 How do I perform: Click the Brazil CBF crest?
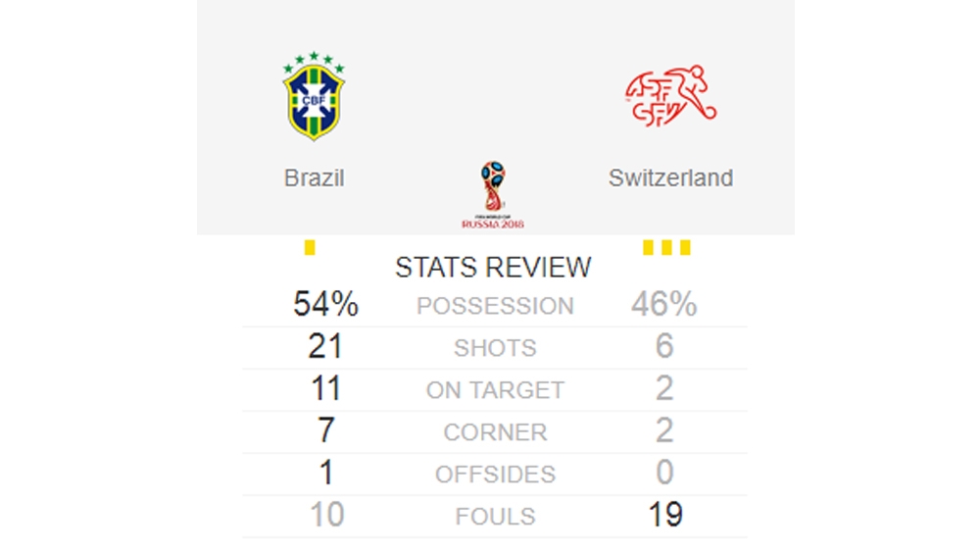[x=314, y=96]
